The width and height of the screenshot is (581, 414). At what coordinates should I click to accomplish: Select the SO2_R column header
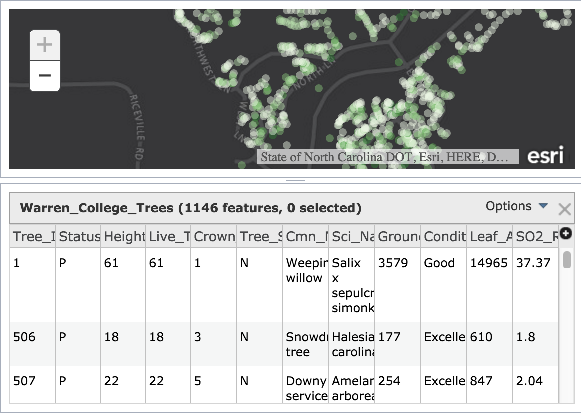pos(536,236)
